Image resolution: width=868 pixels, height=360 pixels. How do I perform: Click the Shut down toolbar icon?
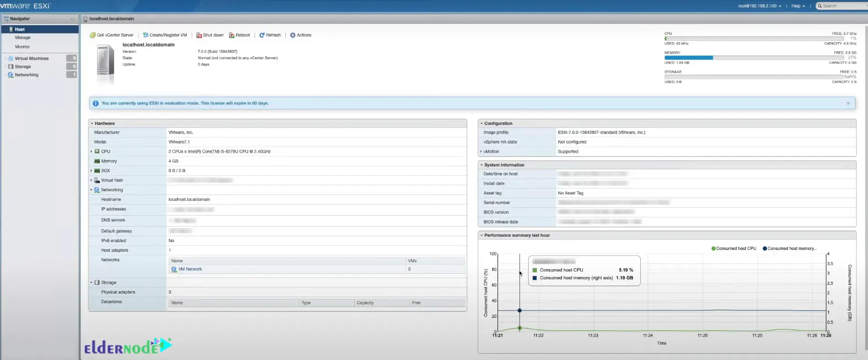coord(199,35)
